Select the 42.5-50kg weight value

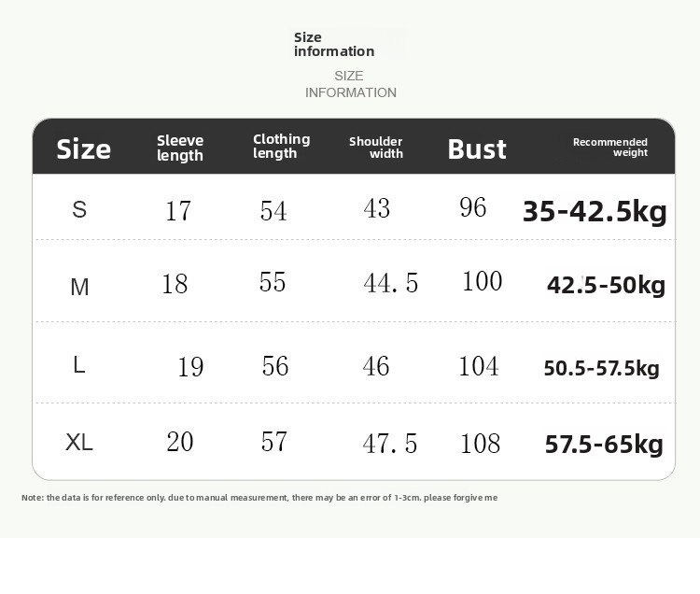[606, 285]
